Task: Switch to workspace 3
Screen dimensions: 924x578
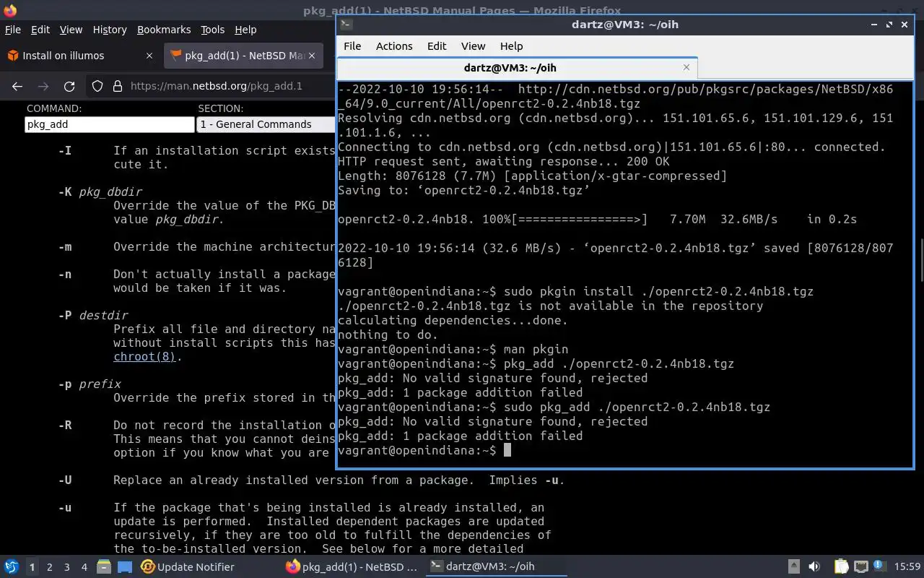Action: 67,567
